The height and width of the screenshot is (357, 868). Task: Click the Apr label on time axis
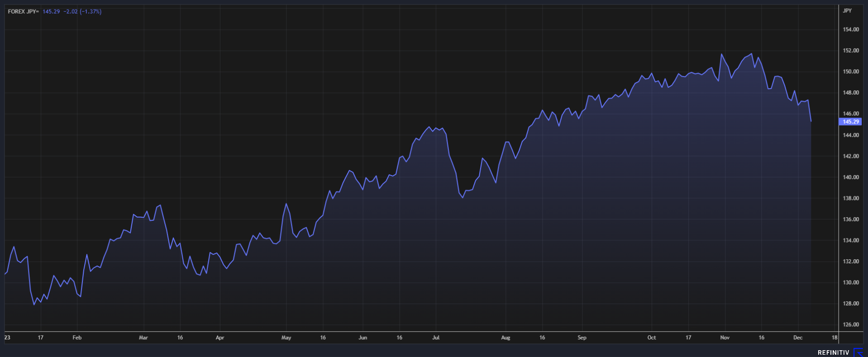pos(220,338)
